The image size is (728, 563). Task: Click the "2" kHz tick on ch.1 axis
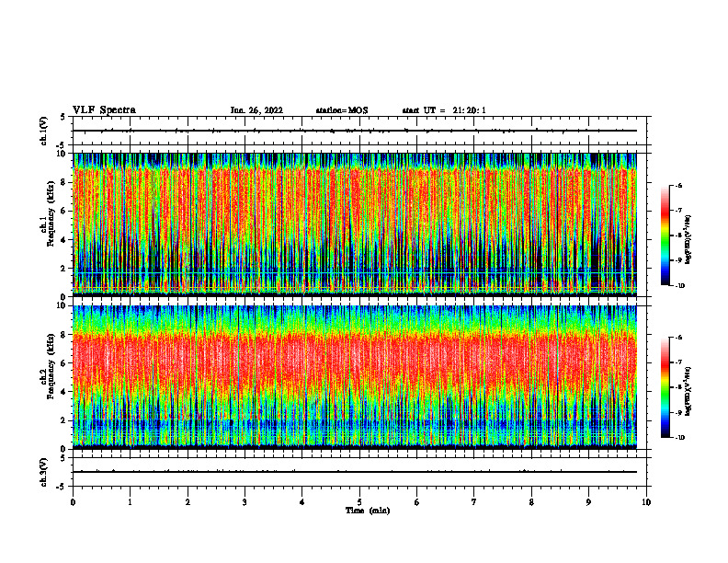pos(63,268)
